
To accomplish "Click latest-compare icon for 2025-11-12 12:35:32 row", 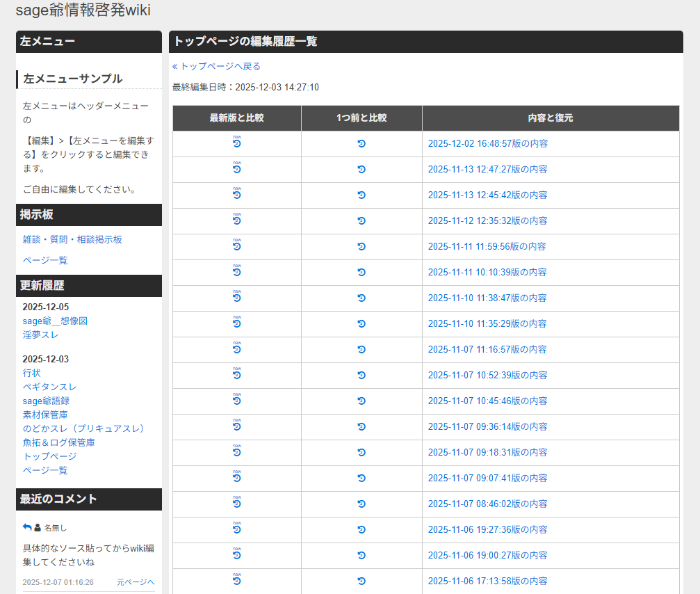I will 236,220.
